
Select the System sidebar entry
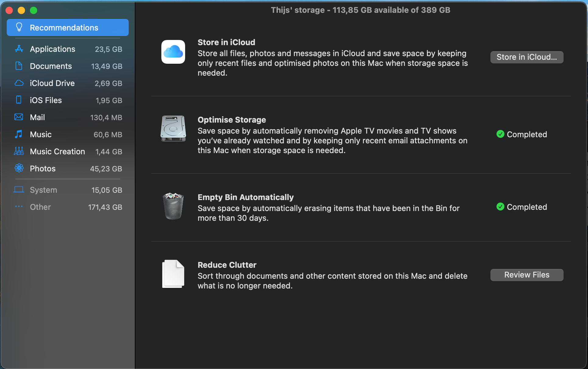coord(43,190)
